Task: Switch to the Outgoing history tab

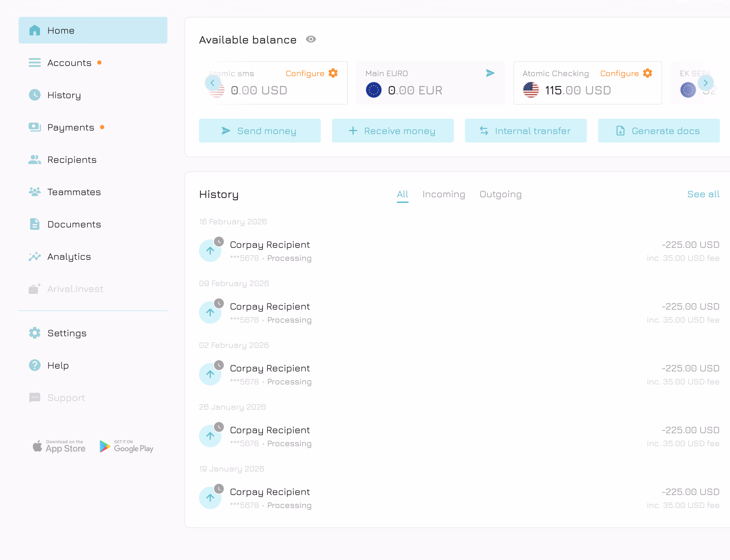Action: (500, 194)
